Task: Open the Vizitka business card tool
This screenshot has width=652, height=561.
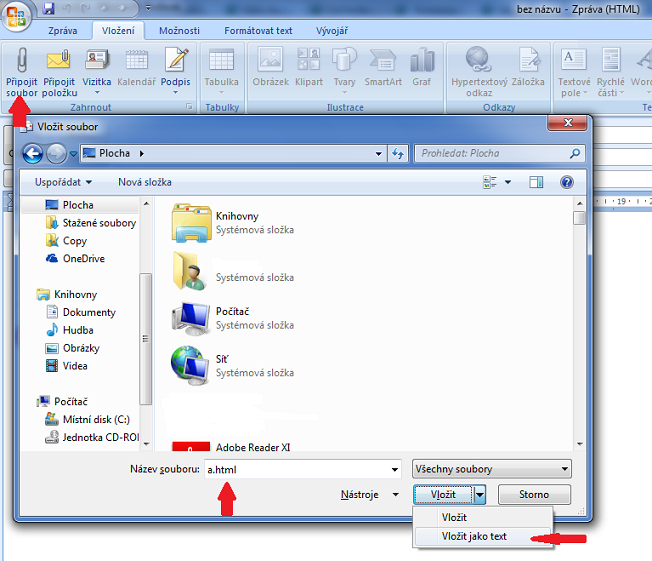Action: 97,60
